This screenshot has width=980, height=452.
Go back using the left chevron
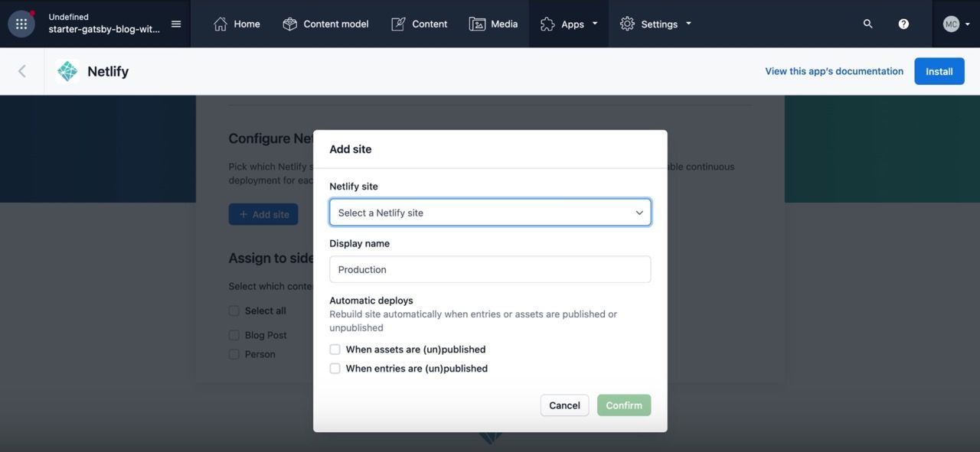coord(22,71)
